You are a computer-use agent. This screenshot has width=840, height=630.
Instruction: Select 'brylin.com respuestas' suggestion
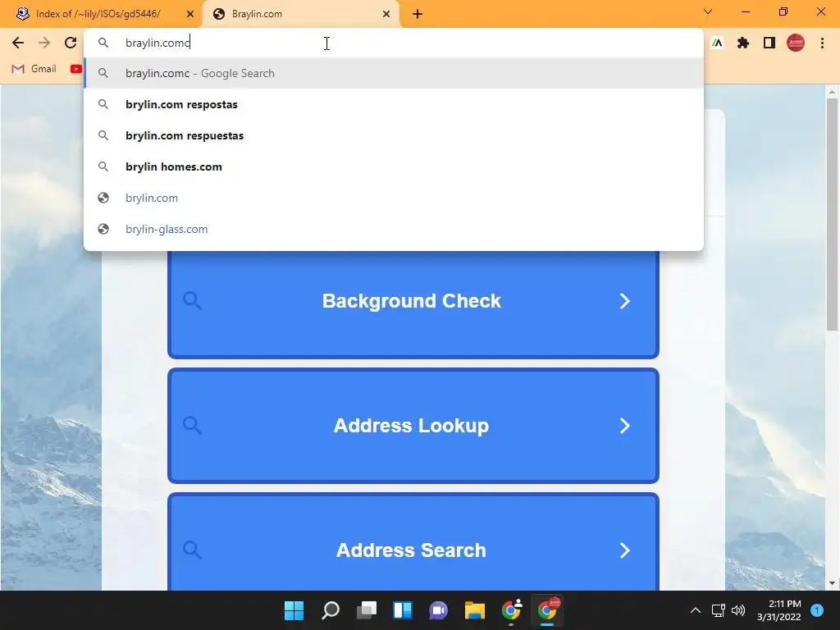coord(394,135)
